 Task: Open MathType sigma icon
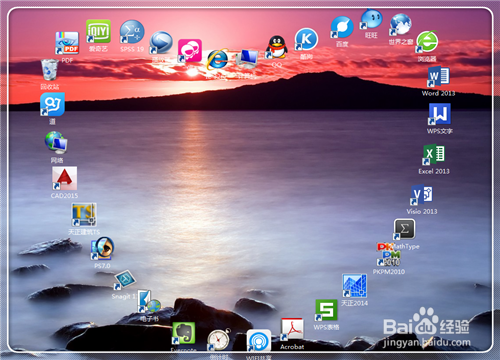tap(404, 229)
